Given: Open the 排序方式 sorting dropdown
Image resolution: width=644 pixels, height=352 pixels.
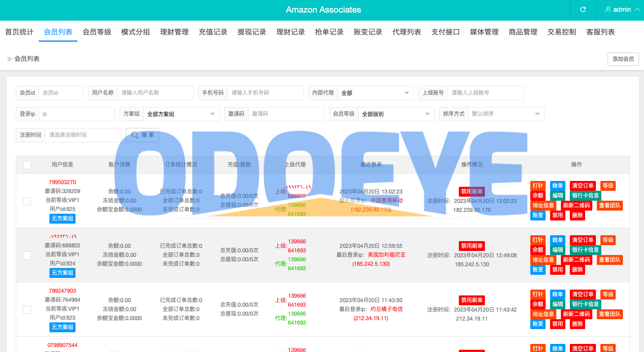Looking at the screenshot, I should point(506,114).
